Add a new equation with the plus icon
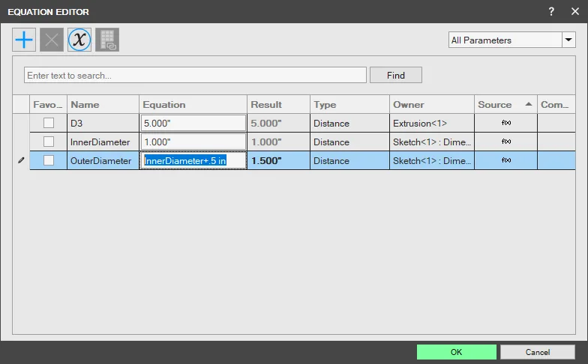The image size is (588, 364). pos(24,40)
